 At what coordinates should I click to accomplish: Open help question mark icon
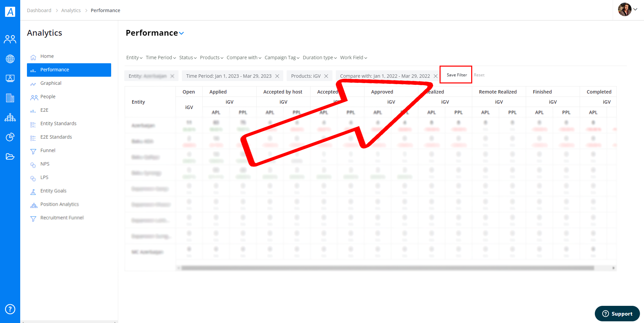coord(10,309)
